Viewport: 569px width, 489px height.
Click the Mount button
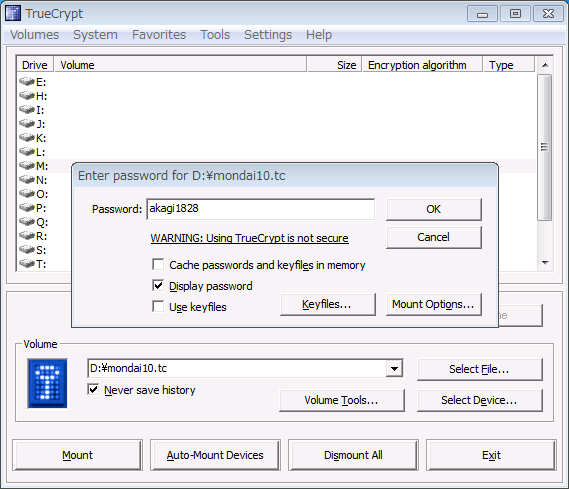[77, 455]
